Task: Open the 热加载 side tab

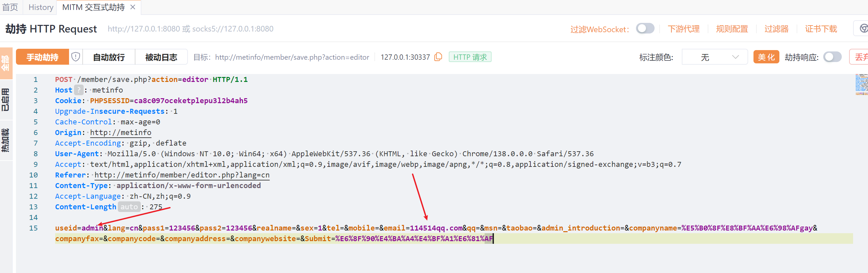Action: click(6, 140)
